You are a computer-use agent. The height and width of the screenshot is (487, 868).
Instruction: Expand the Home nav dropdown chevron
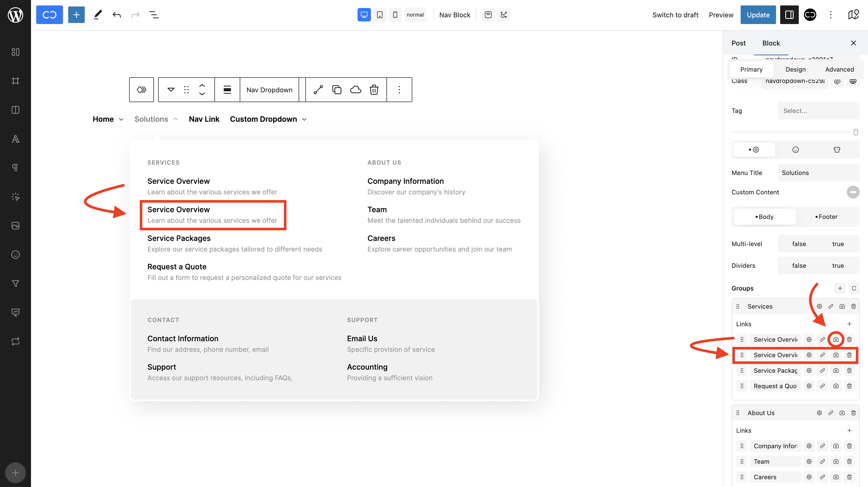tap(121, 119)
